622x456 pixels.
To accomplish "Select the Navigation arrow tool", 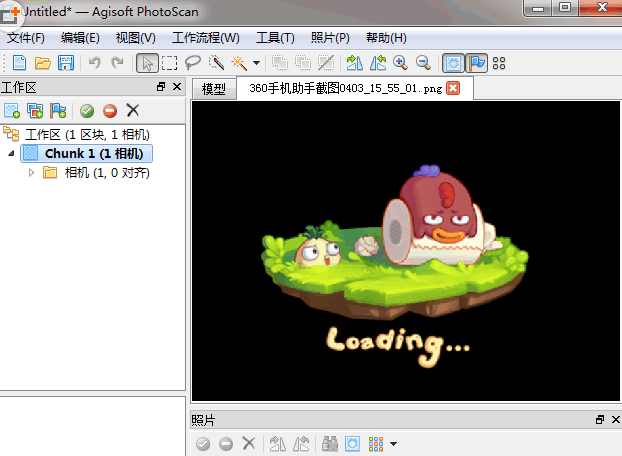I will tap(147, 63).
